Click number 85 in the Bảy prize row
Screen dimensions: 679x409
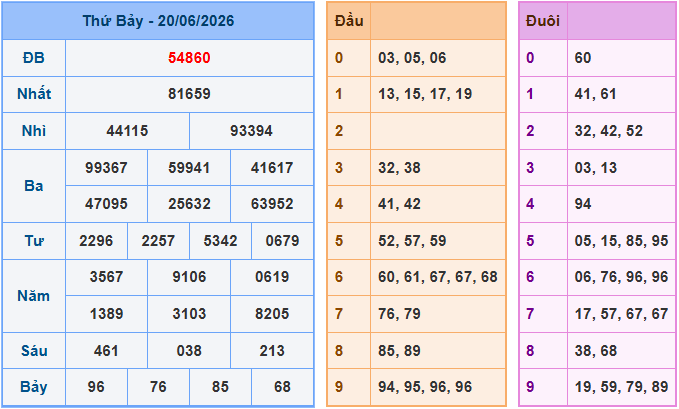[220, 387]
